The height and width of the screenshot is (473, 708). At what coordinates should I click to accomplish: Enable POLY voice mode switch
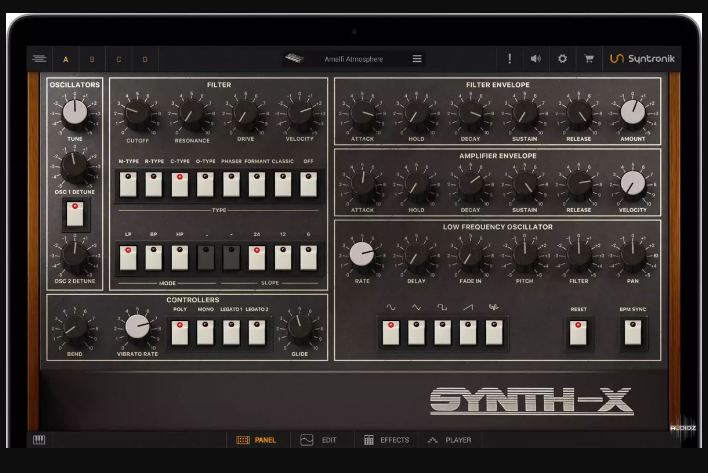(x=180, y=333)
